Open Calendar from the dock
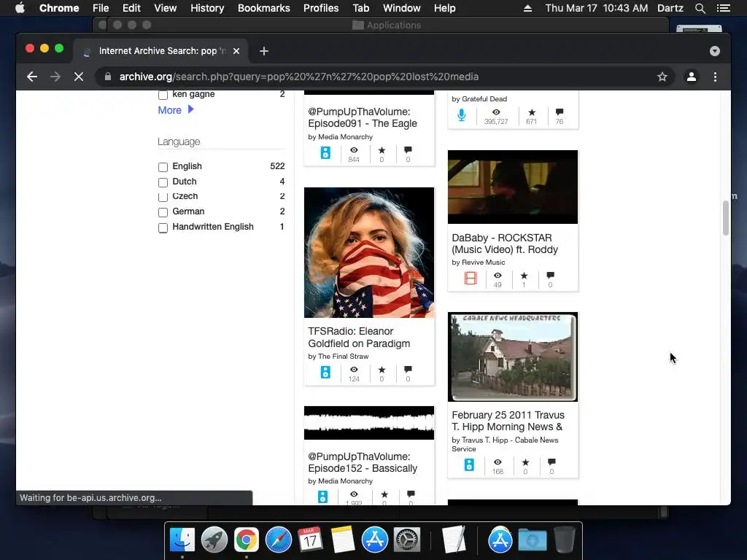Image resolution: width=747 pixels, height=560 pixels. pyautogui.click(x=311, y=540)
